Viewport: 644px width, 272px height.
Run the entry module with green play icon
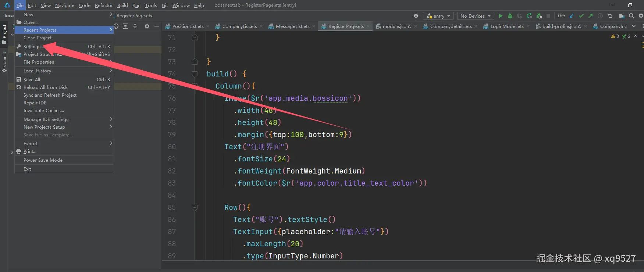[x=501, y=16]
